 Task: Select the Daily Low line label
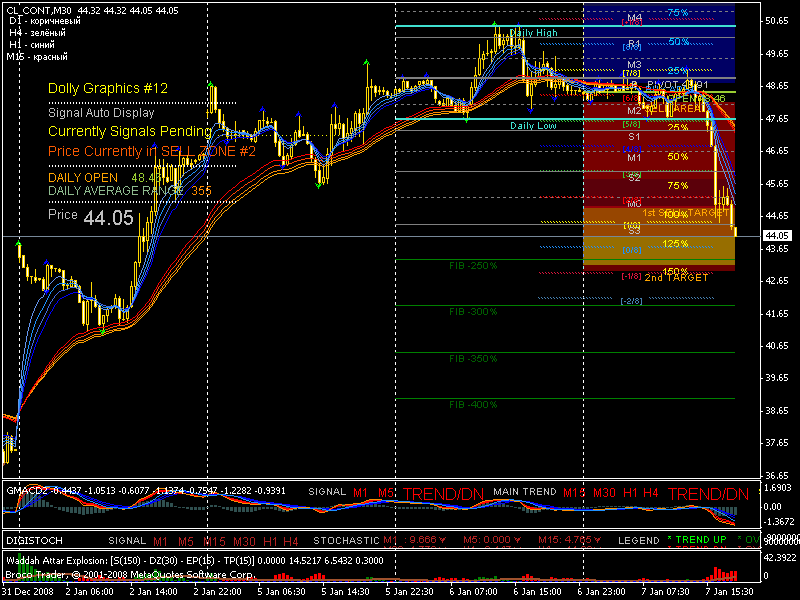click(533, 126)
